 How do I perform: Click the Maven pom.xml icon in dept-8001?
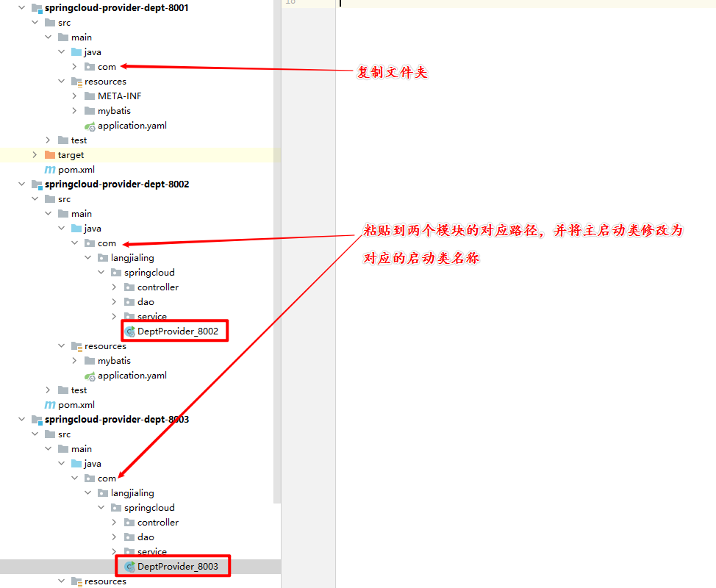click(x=50, y=169)
